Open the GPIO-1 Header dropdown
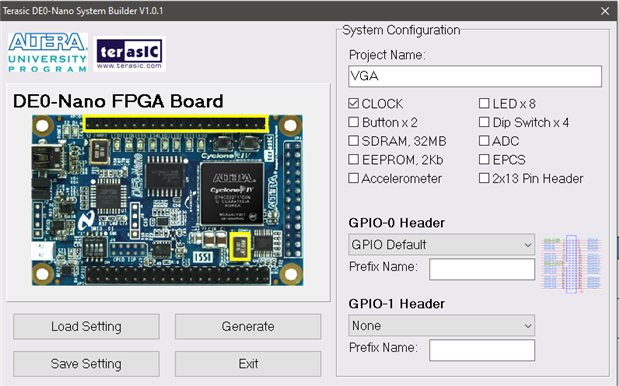This screenshot has height=386, width=619. click(x=441, y=326)
